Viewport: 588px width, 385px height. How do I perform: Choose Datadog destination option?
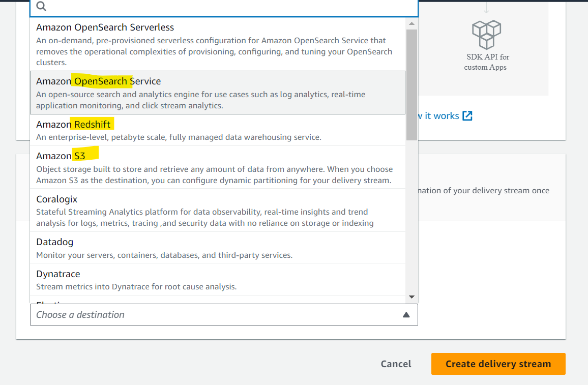[218, 248]
